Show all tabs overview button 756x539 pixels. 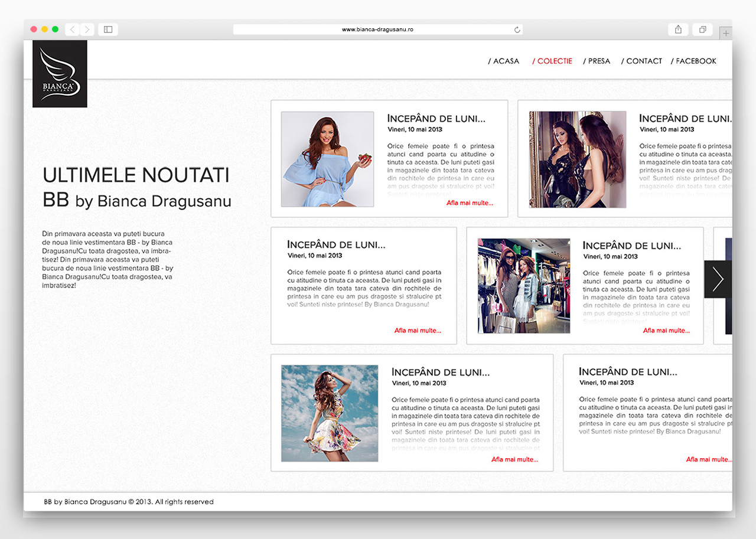pos(703,30)
